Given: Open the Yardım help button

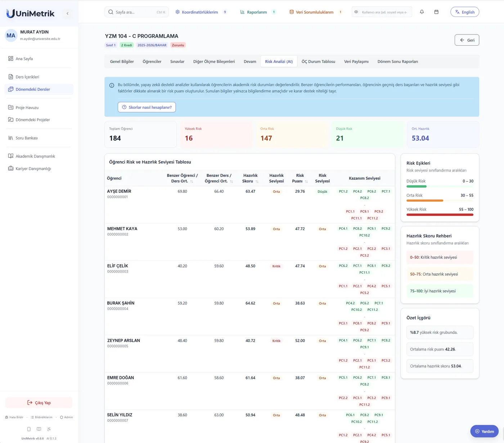Looking at the screenshot, I should [x=485, y=431].
